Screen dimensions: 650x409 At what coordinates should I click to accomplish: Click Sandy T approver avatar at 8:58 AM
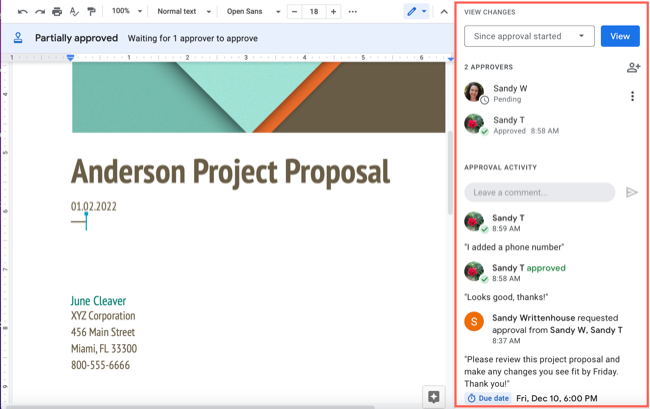pos(474,123)
